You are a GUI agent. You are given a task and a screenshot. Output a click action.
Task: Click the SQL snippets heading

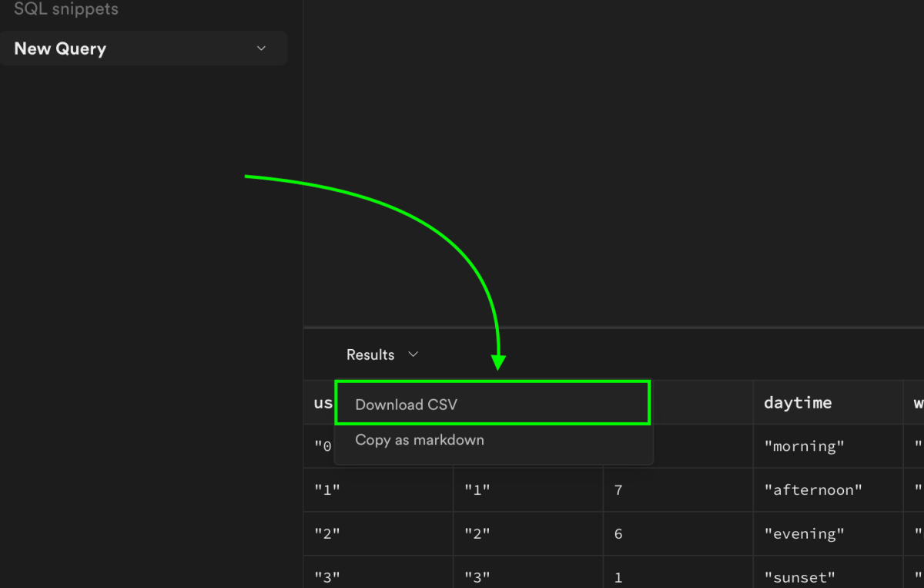(66, 10)
